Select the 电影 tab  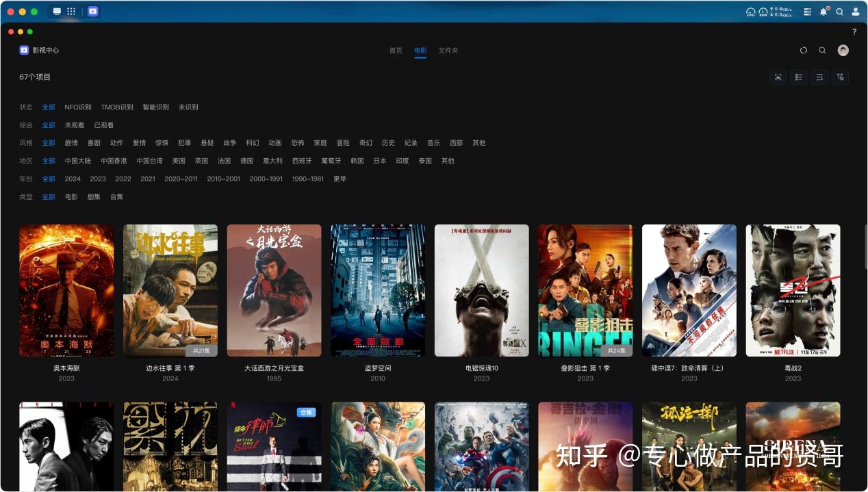[420, 51]
